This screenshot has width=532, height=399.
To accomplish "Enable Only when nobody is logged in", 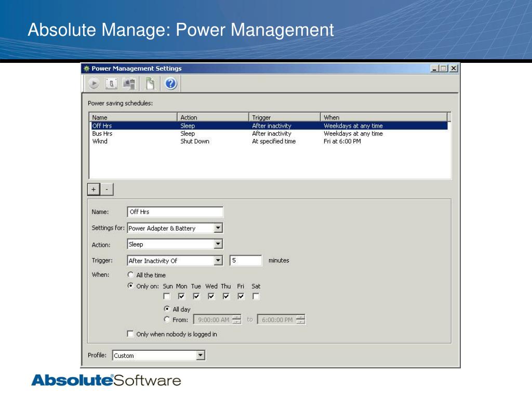I will (130, 334).
